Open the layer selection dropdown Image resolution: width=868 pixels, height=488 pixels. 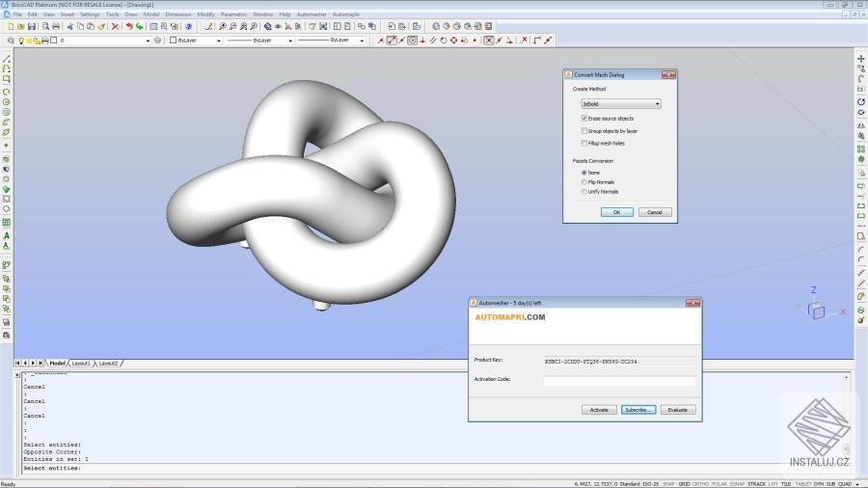pyautogui.click(x=104, y=41)
